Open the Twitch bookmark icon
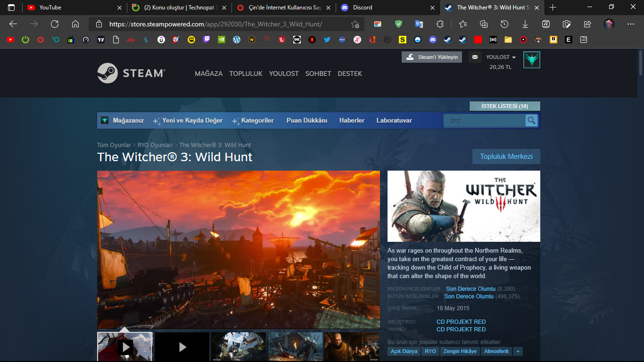Image resolution: width=644 pixels, height=362 pixels. tap(206, 40)
